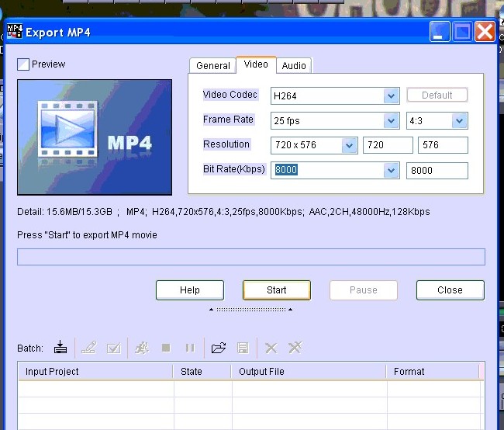Save batch list with floppy icon
The image size is (504, 430).
point(243,348)
